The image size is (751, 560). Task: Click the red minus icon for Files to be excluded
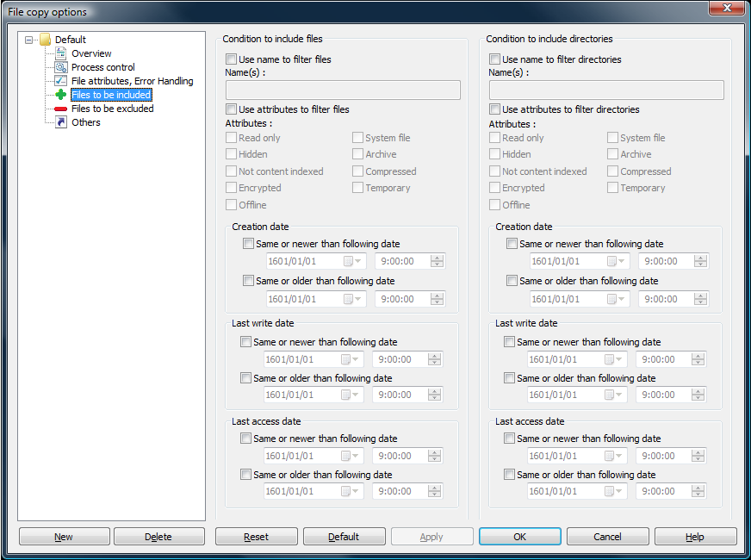59,109
